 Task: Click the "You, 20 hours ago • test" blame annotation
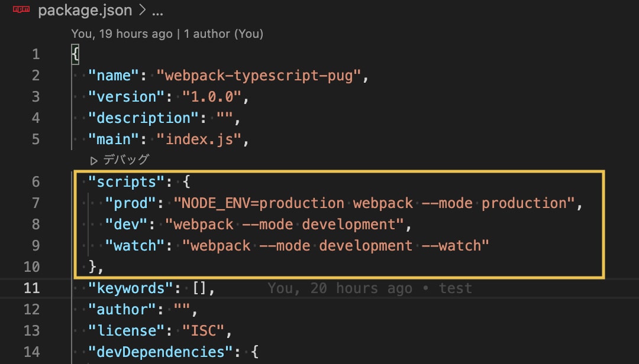(370, 288)
